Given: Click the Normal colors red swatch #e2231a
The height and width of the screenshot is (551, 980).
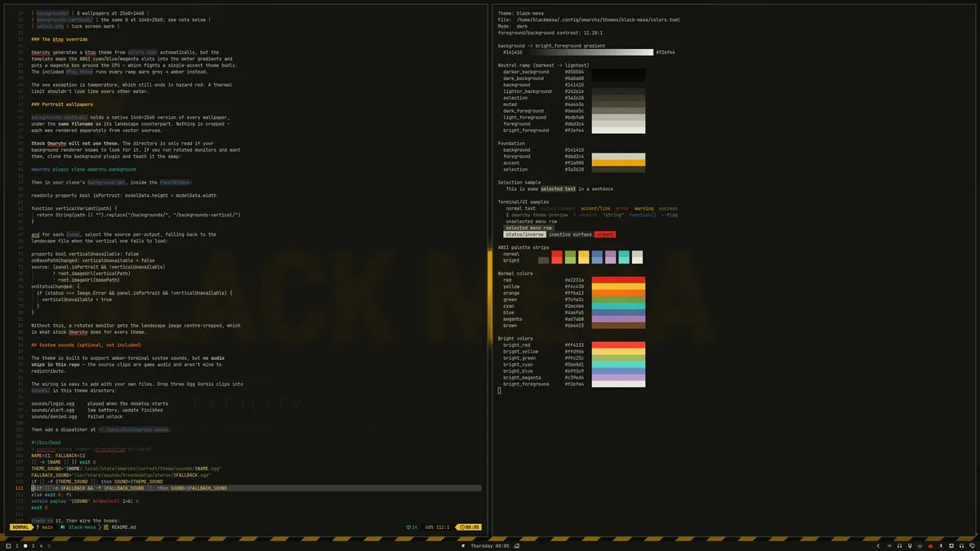Looking at the screenshot, I should point(618,280).
